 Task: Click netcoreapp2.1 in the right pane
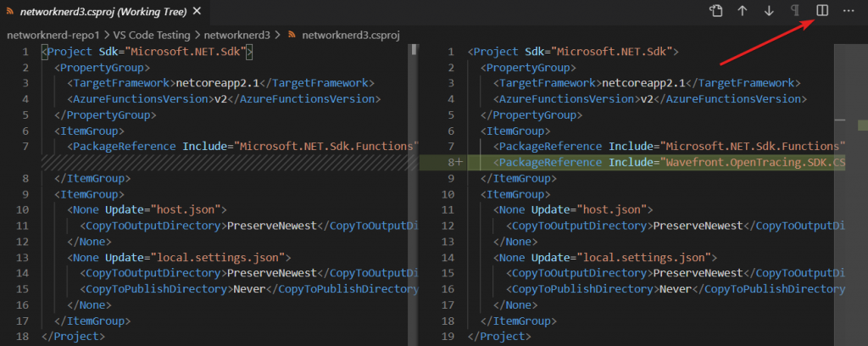click(x=643, y=83)
